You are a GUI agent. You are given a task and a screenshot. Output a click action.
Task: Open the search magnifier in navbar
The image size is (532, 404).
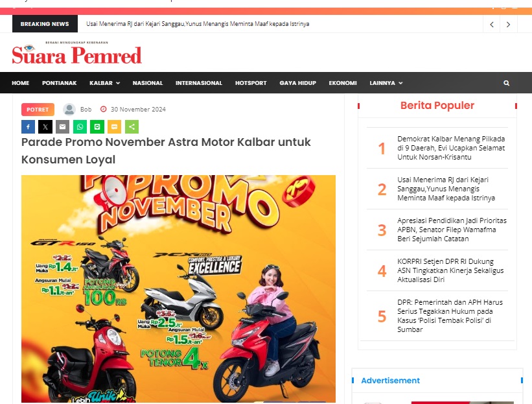[x=507, y=83]
